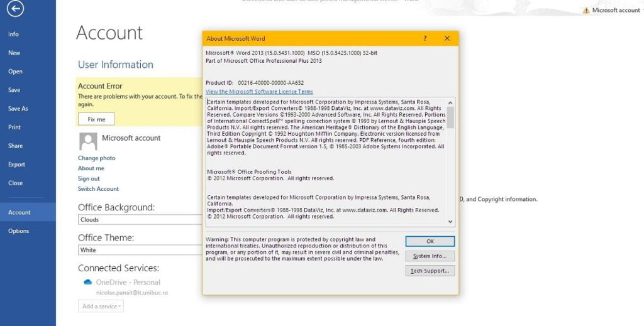
Task: Click the Switch Account link
Action: (98, 189)
